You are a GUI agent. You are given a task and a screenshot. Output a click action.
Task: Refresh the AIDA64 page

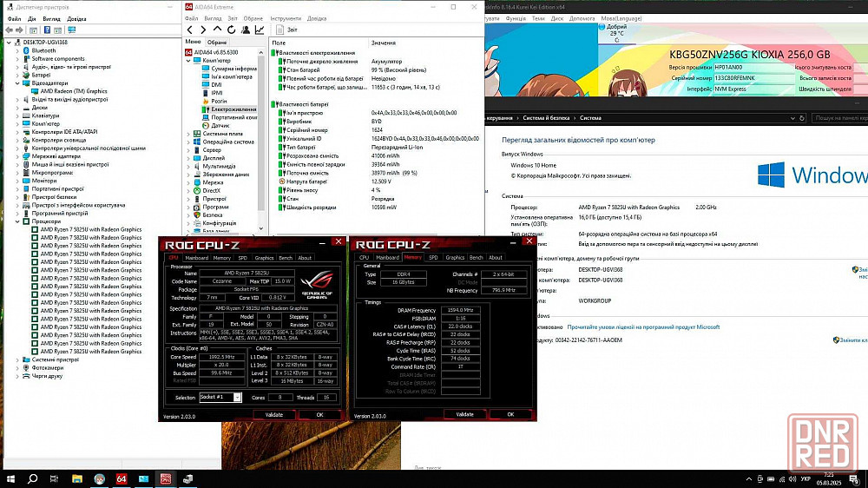[x=232, y=30]
